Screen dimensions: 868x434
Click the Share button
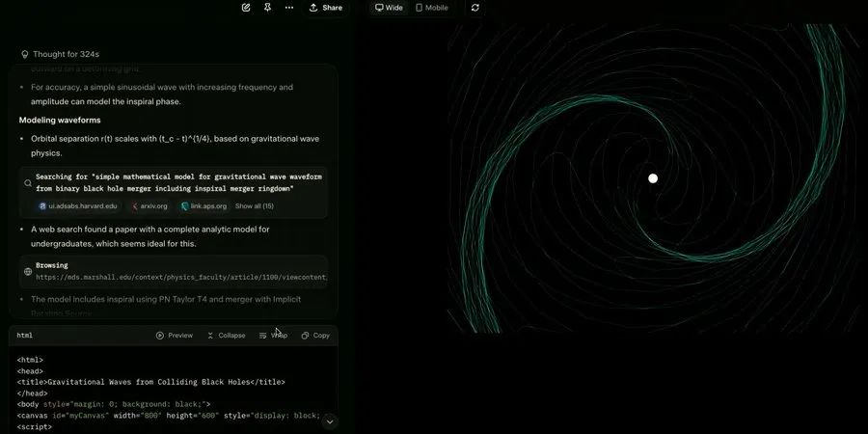coord(325,8)
